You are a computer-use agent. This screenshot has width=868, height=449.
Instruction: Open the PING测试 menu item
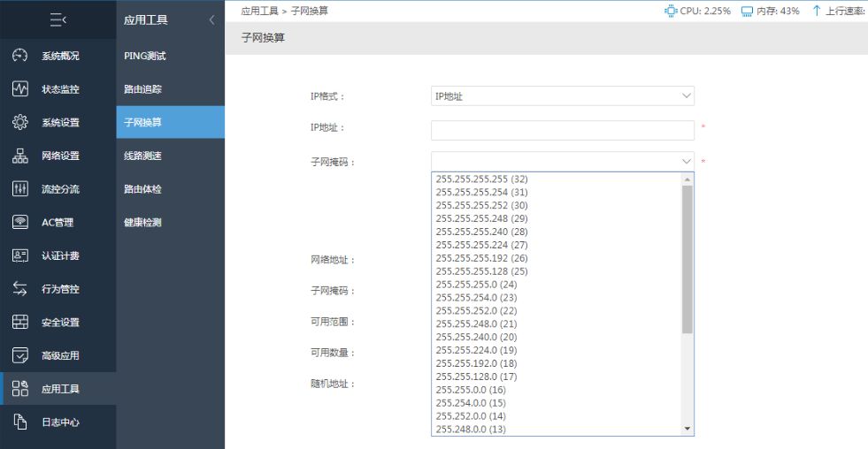[145, 56]
